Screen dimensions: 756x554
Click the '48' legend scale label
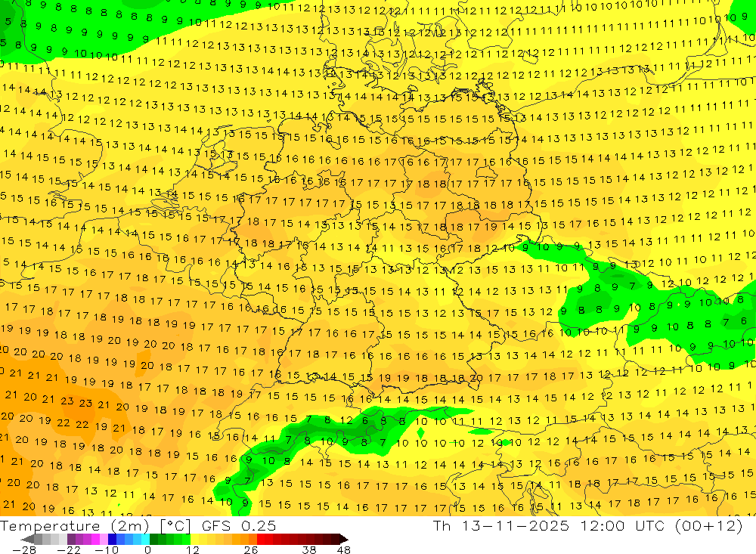(344, 549)
